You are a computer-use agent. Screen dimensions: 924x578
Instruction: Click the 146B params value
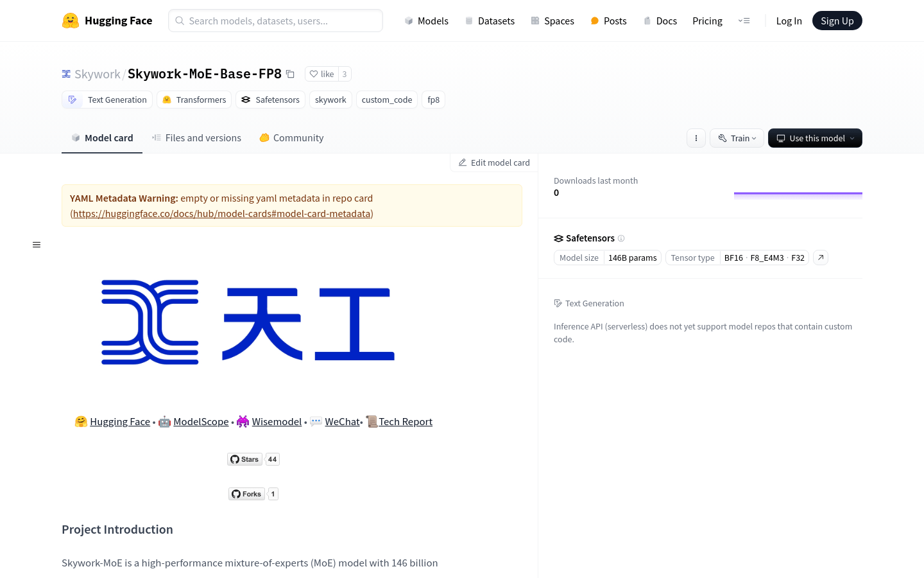[632, 258]
